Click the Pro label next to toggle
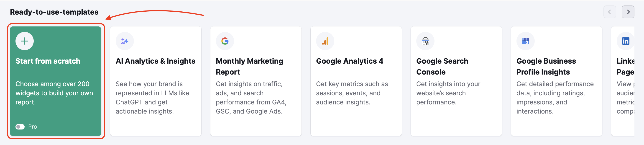 tap(33, 127)
